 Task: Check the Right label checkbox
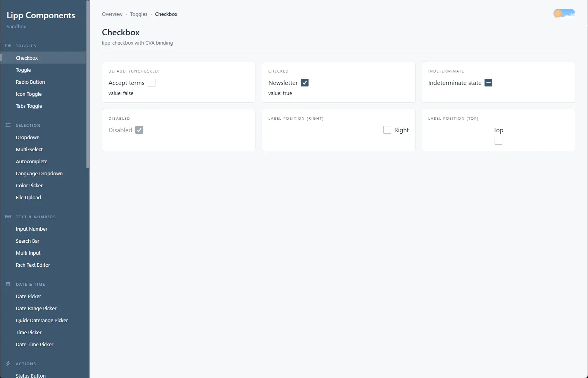[x=387, y=130]
